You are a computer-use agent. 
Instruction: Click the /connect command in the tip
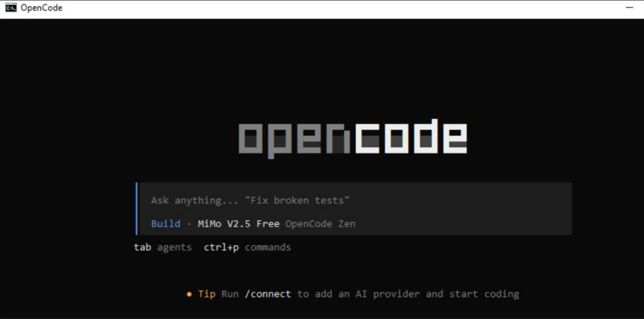[268, 294]
